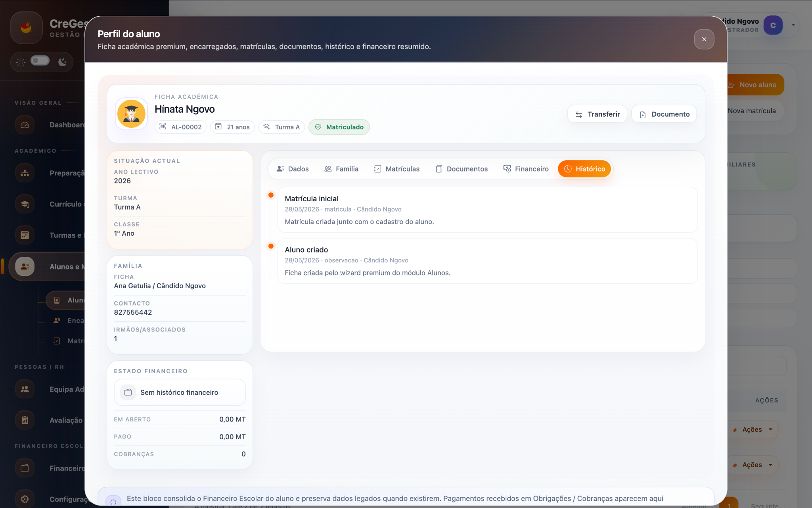Click the Documentos tab page icon
Image resolution: width=812 pixels, height=508 pixels.
pos(439,169)
